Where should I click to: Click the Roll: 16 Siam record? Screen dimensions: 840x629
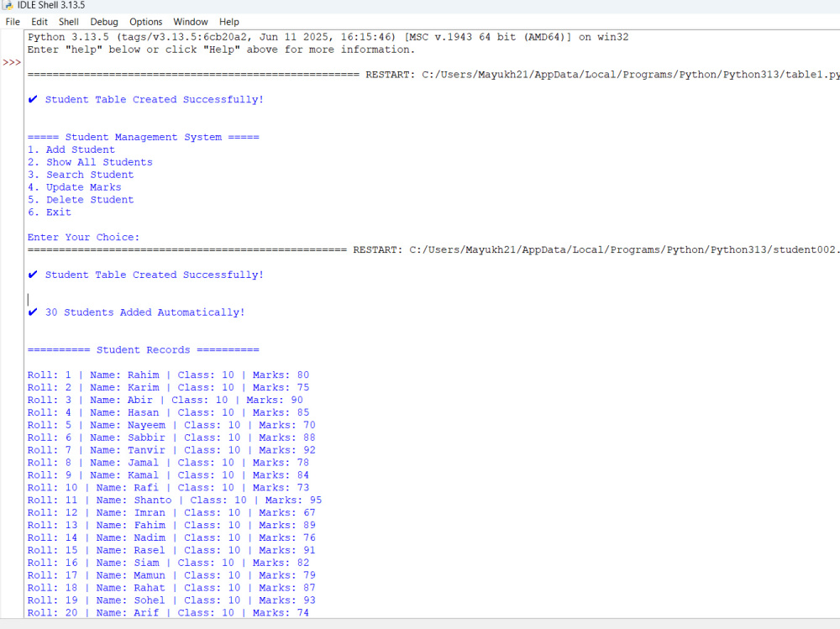pyautogui.click(x=168, y=563)
